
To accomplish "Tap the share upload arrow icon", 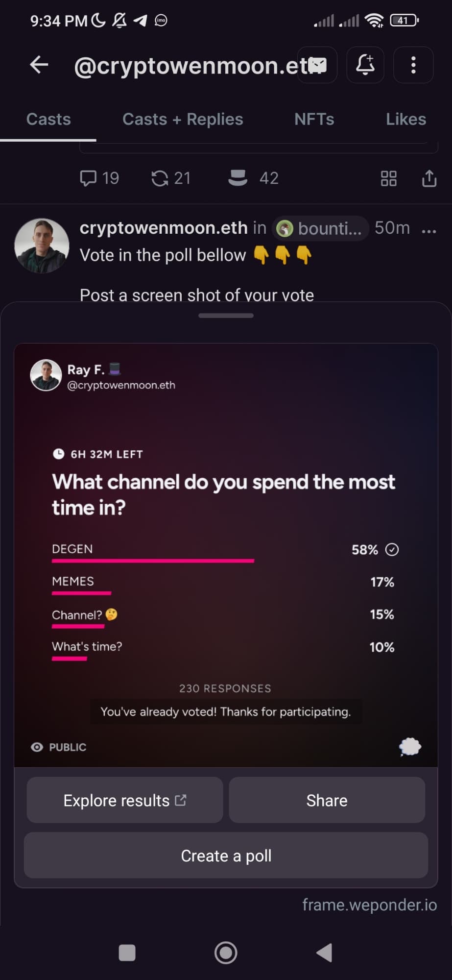I will (429, 178).
